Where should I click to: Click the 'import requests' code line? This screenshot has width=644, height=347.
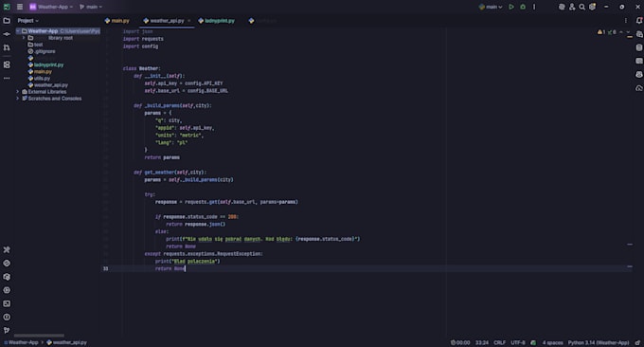143,39
